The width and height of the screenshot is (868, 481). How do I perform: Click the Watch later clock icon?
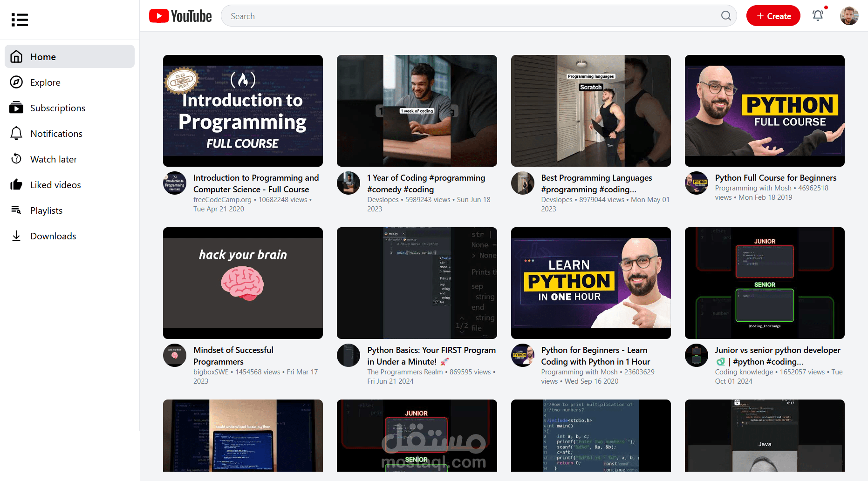(x=16, y=159)
